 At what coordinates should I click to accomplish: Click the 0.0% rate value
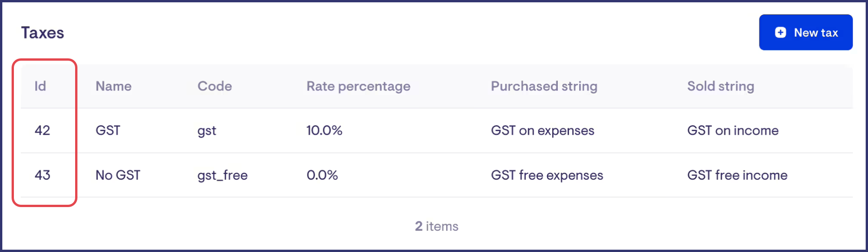coord(322,175)
